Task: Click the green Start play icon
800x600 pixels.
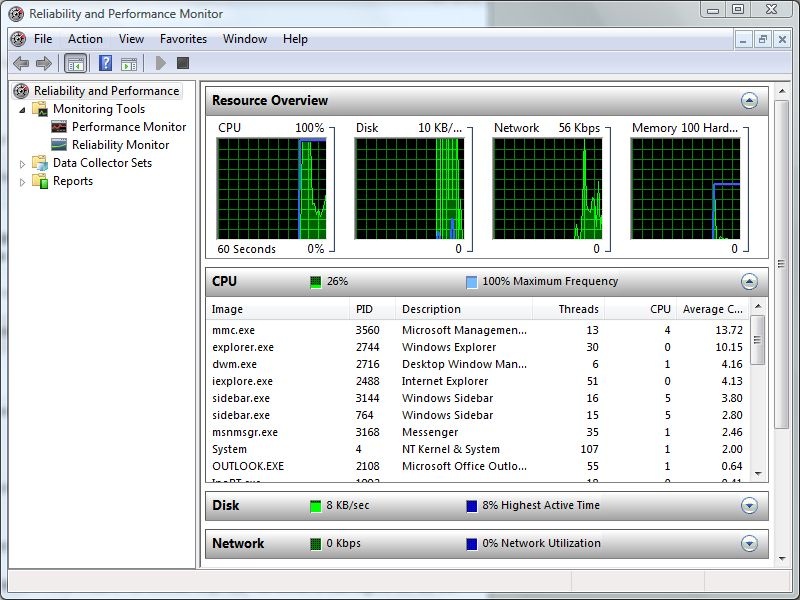Action: pyautogui.click(x=161, y=63)
